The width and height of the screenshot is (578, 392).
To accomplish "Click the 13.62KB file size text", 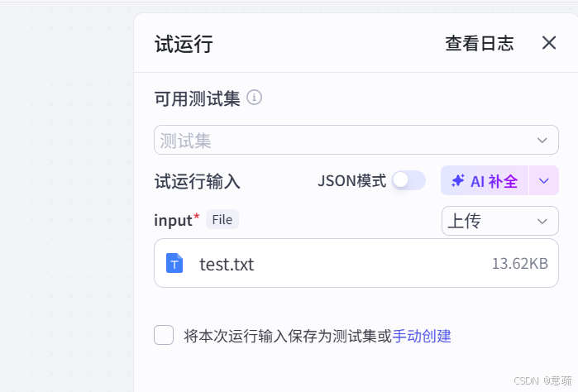I will tap(519, 265).
